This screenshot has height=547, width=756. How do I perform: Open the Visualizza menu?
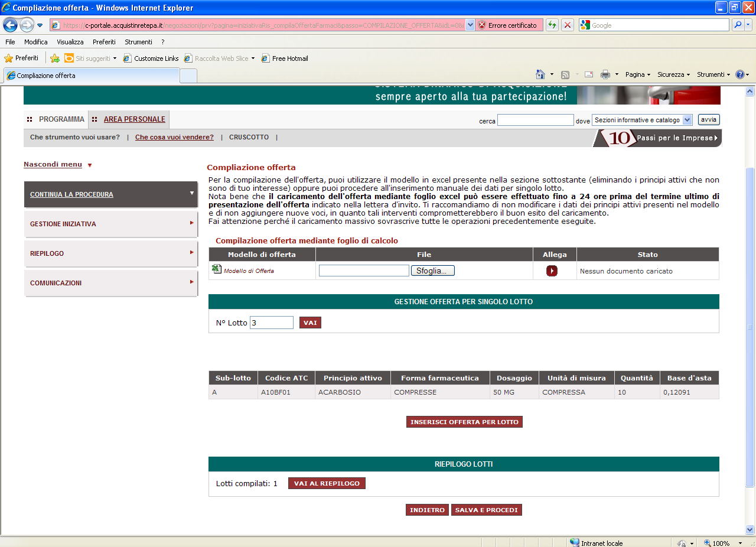pos(70,42)
